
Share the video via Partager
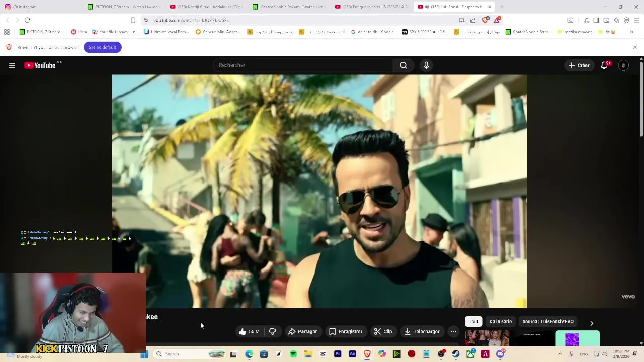302,332
